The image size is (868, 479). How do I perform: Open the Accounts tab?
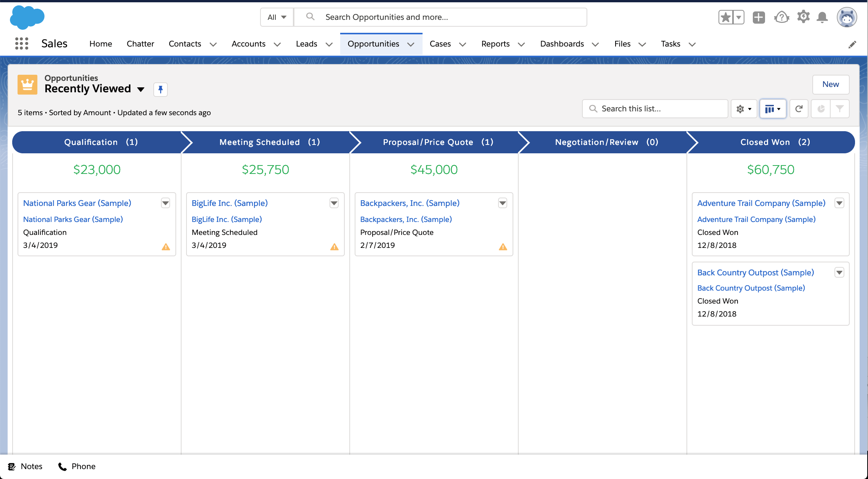249,44
